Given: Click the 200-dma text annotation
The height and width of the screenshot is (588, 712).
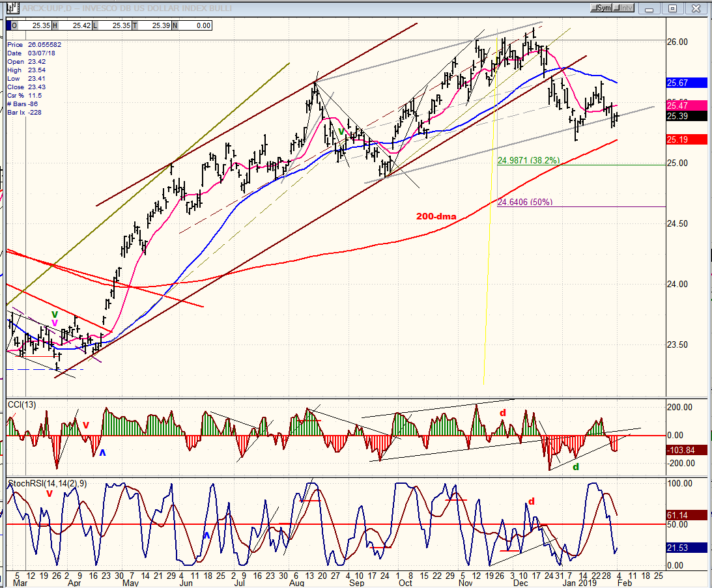Looking at the screenshot, I should 436,217.
